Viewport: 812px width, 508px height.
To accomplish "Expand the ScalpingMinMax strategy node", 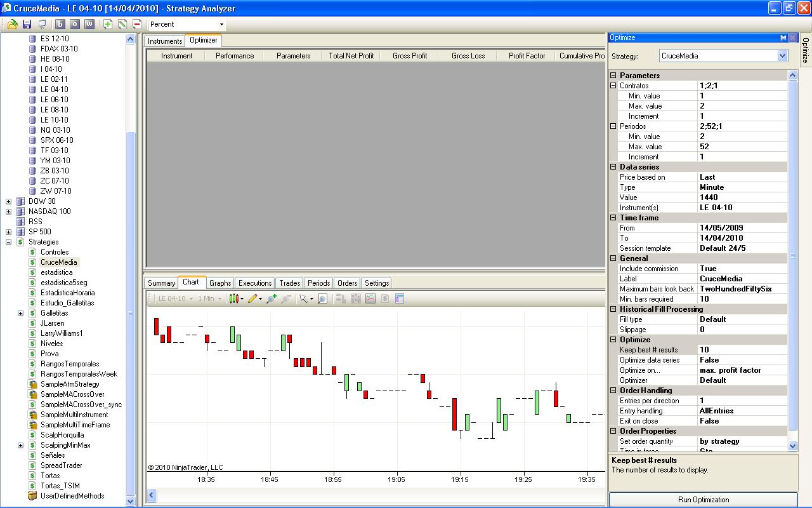I will (20, 445).
